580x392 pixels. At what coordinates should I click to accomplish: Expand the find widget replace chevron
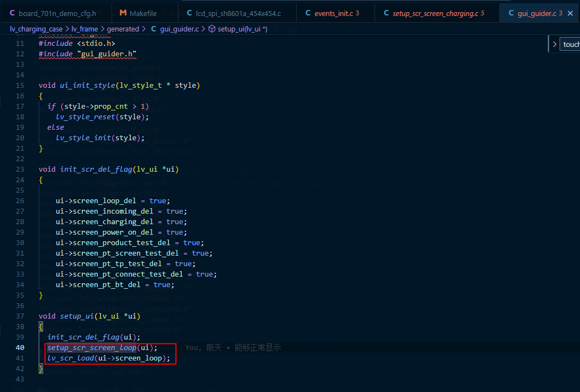(x=555, y=44)
